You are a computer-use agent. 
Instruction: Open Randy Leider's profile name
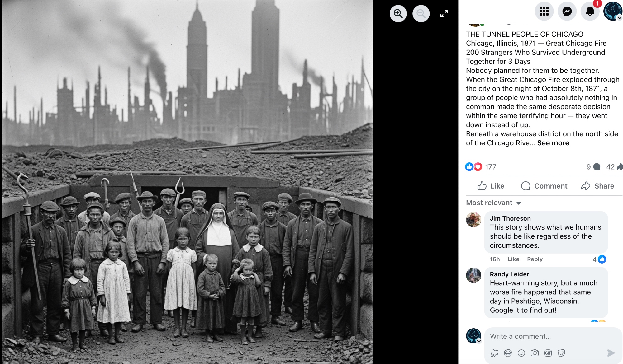(509, 274)
